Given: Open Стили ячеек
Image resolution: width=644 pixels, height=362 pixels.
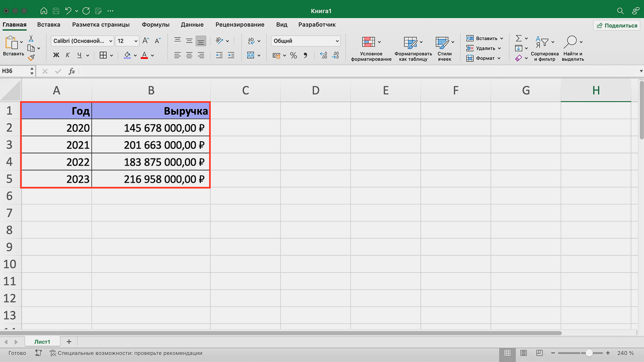Looking at the screenshot, I should tap(445, 48).
